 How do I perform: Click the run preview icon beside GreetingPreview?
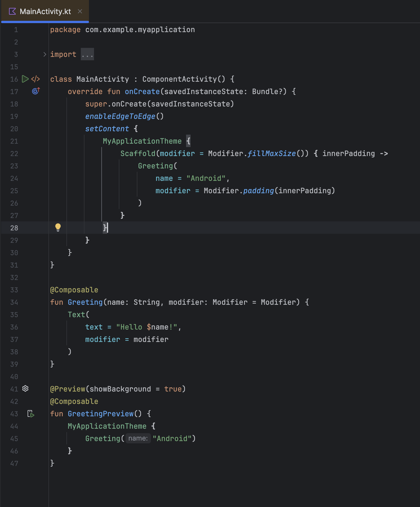click(x=31, y=414)
